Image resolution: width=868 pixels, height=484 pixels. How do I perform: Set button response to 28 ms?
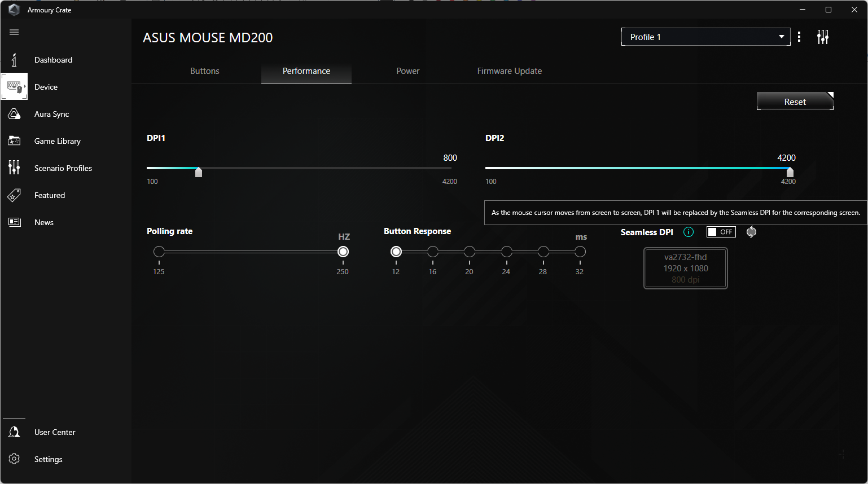tap(543, 252)
